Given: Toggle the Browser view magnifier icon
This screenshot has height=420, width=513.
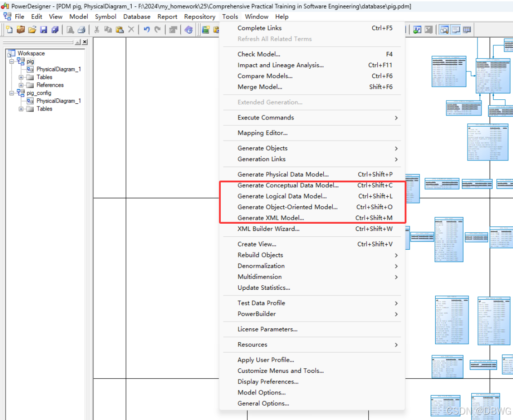Looking at the screenshot, I should coord(444,30).
